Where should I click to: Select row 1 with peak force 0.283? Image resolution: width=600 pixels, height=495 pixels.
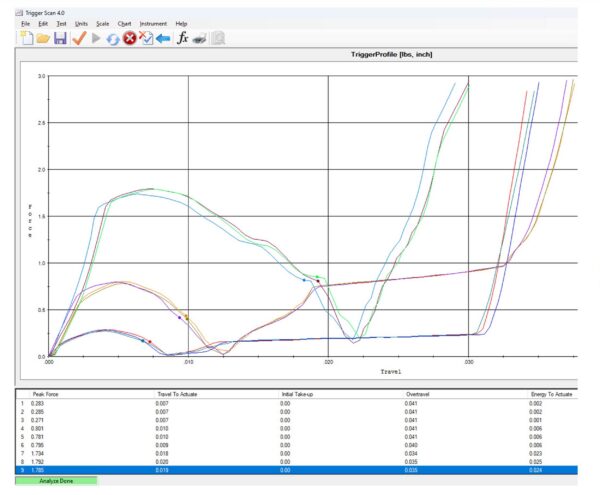coord(37,403)
